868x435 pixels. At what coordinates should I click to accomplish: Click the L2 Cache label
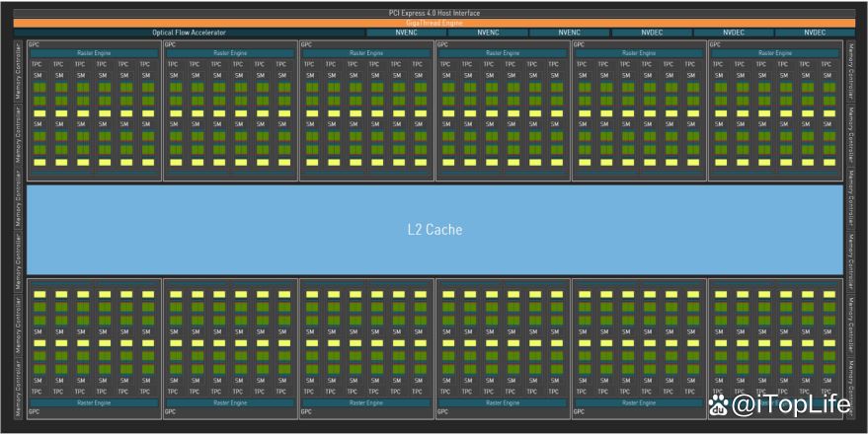434,230
